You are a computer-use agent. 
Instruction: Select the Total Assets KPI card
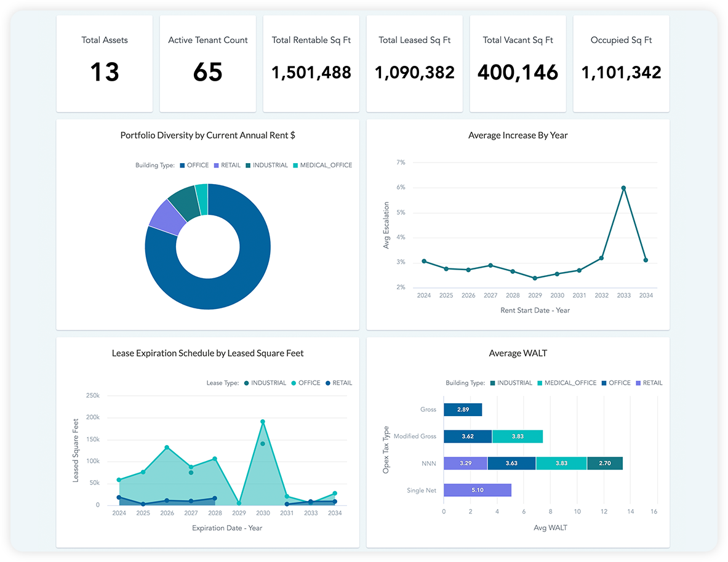pyautogui.click(x=104, y=63)
